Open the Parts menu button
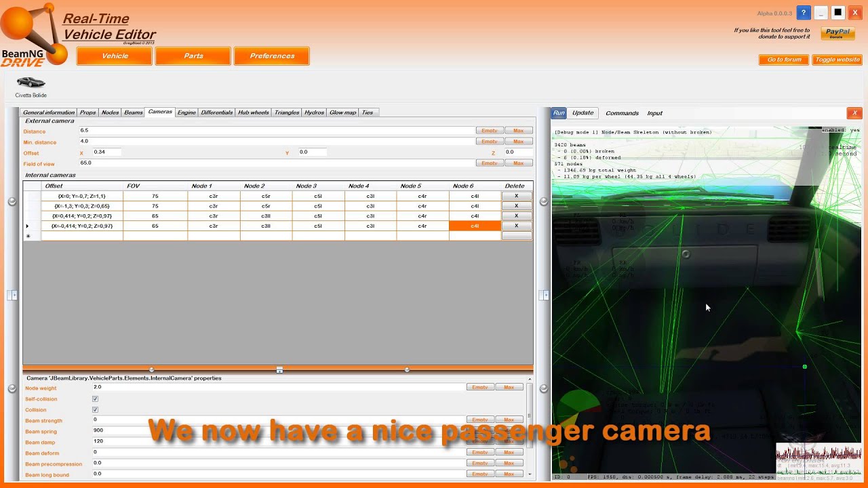Viewport: 868px width, 488px height. [193, 56]
